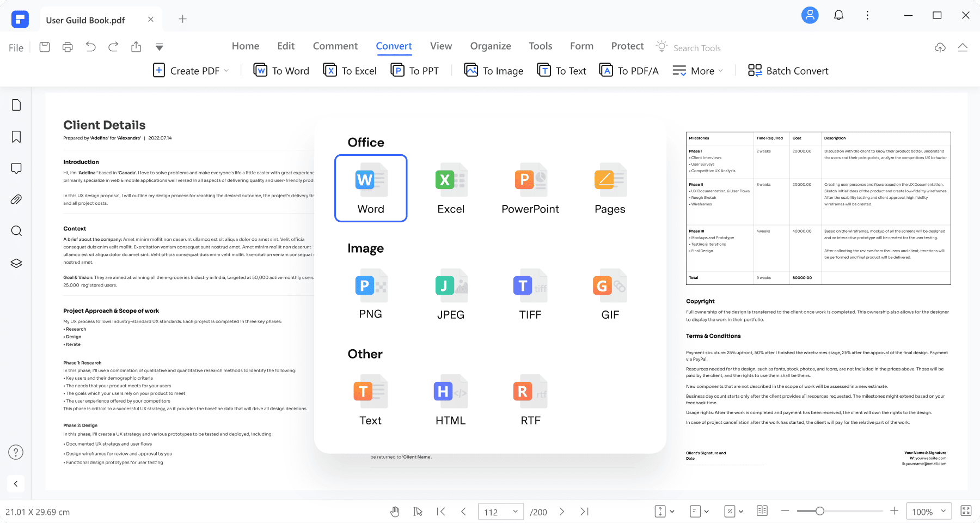This screenshot has height=523, width=980.
Task: Click the To Word button
Action: click(281, 70)
